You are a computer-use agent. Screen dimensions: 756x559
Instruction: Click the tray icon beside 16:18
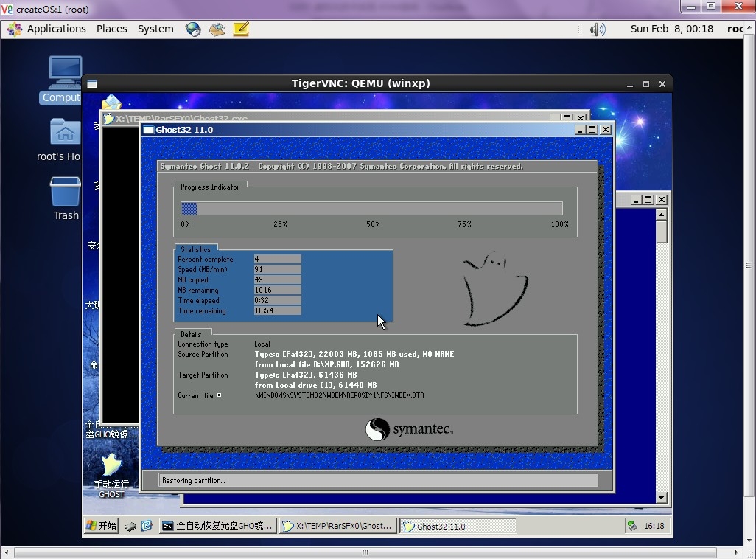[632, 526]
